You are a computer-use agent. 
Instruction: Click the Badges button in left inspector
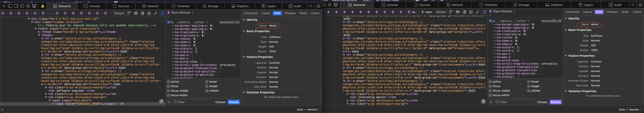(119, 13)
